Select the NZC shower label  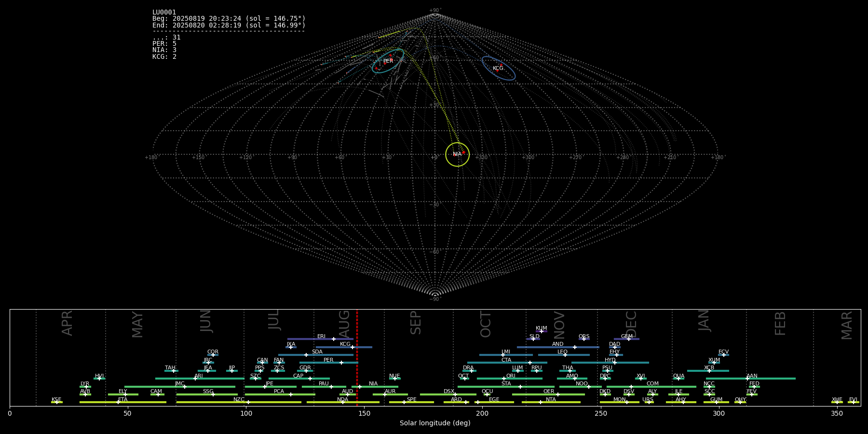[239, 400]
